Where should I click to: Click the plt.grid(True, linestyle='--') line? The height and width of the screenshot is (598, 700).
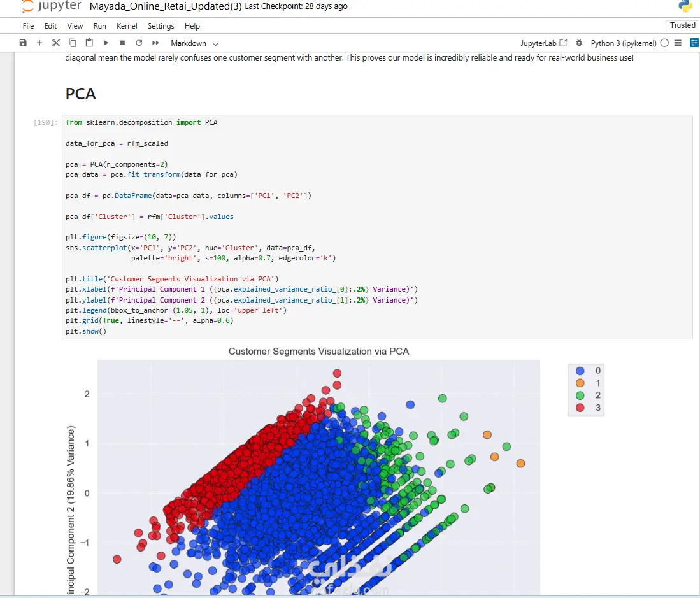click(x=150, y=320)
